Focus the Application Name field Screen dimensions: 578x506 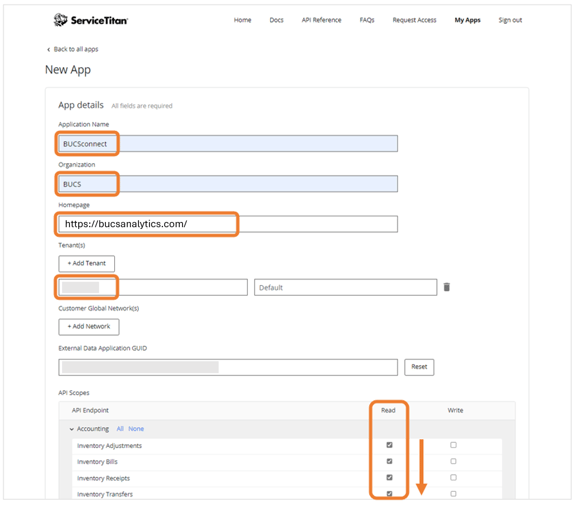[x=228, y=143]
